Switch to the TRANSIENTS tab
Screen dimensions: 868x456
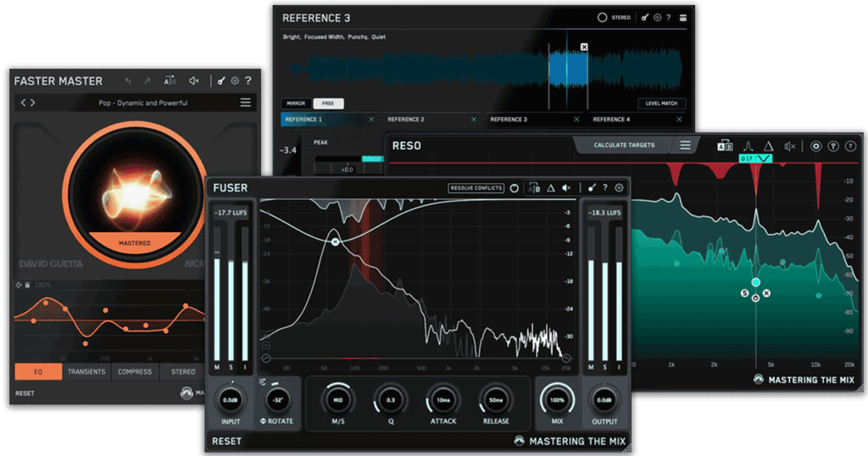(x=86, y=371)
